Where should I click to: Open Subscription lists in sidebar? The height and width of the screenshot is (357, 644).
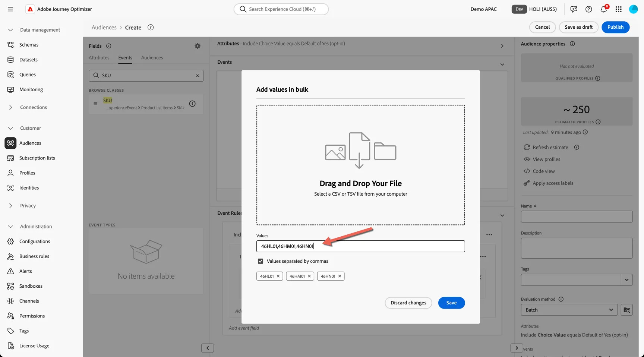pyautogui.click(x=37, y=158)
